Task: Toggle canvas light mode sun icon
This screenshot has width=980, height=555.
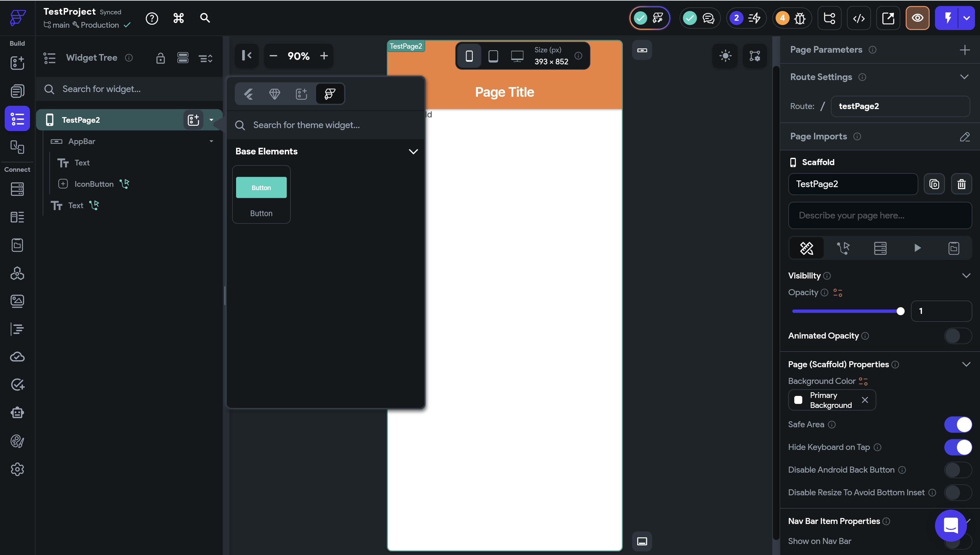Action: 725,56
